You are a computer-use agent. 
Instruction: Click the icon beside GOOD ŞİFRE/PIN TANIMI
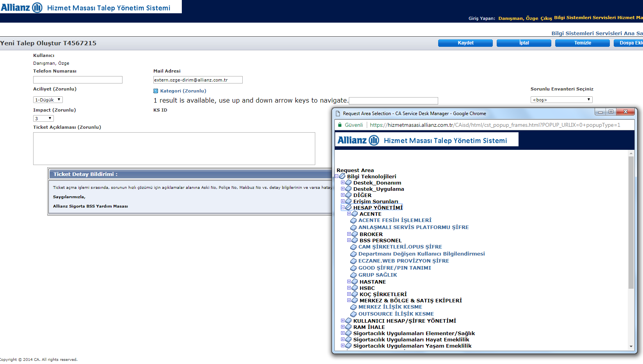click(354, 268)
